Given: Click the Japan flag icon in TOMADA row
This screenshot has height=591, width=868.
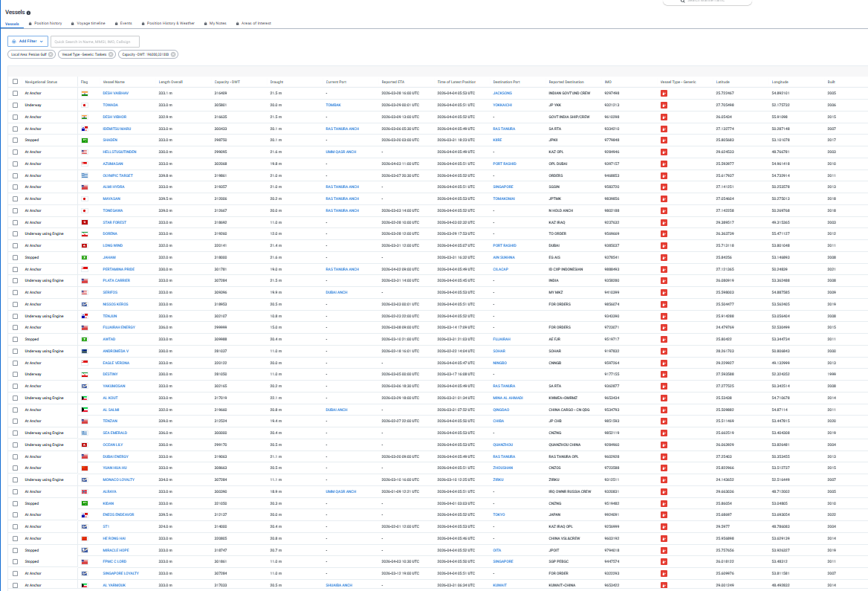Looking at the screenshot, I should (x=85, y=106).
